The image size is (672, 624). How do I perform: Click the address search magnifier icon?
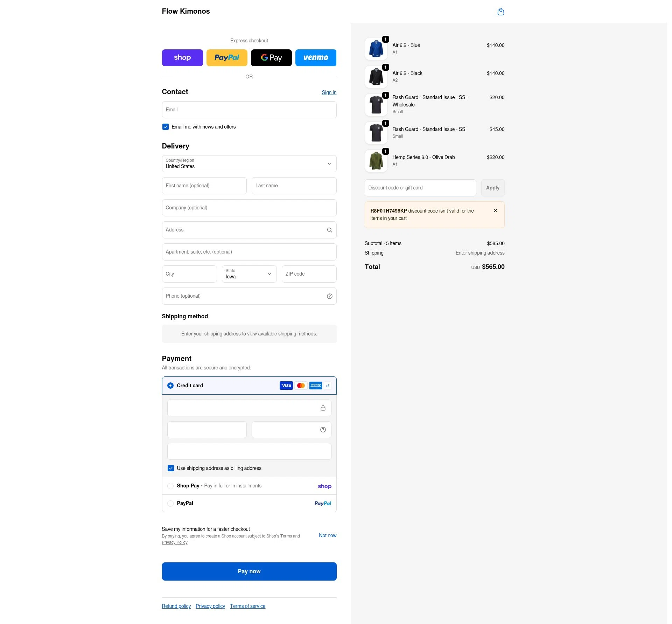(329, 230)
